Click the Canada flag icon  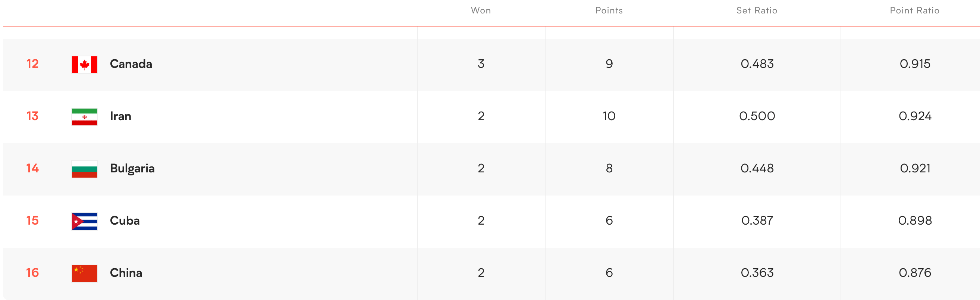84,65
